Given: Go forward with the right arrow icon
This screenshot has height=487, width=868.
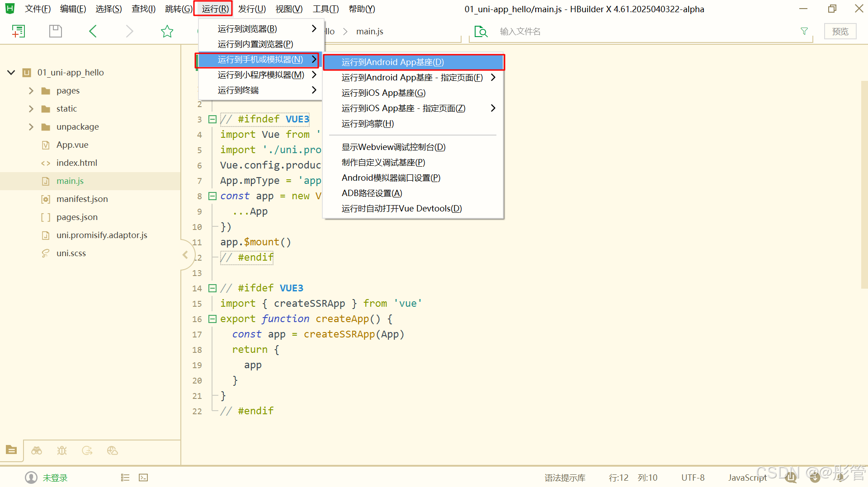Looking at the screenshot, I should (130, 31).
